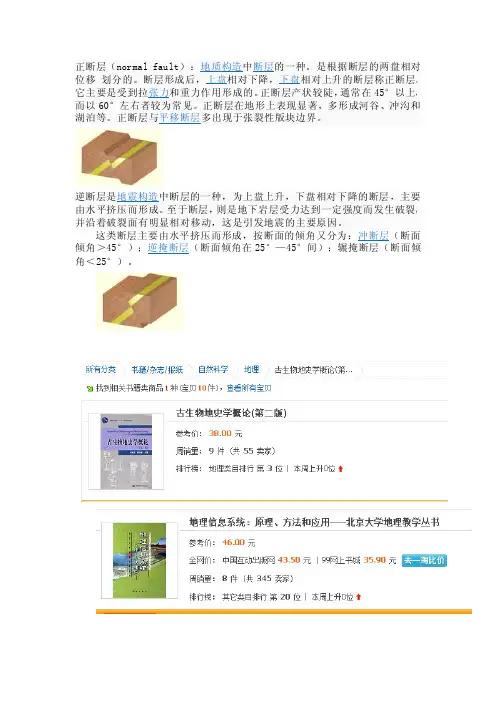The height and width of the screenshot is (702, 496).
Task: Follow the 下盘 hyperlink
Action: (x=290, y=80)
